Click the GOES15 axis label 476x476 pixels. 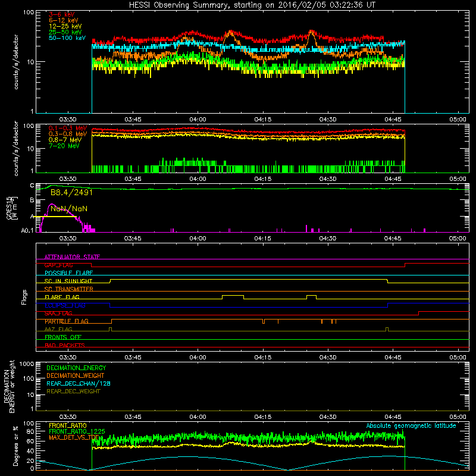pos(11,208)
